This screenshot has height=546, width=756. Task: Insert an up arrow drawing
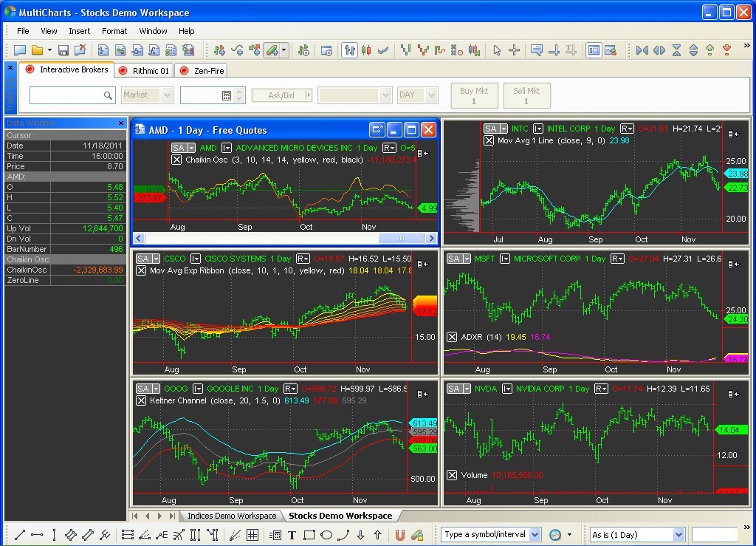click(x=377, y=534)
